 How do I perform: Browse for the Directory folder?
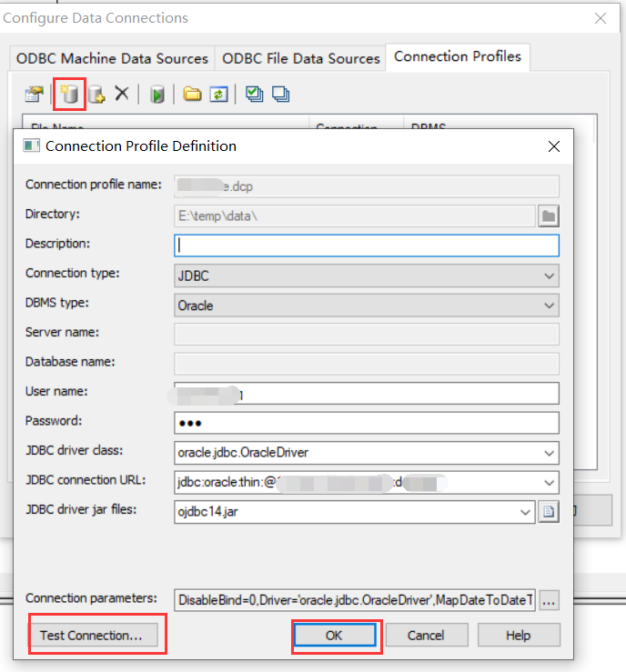(x=549, y=216)
